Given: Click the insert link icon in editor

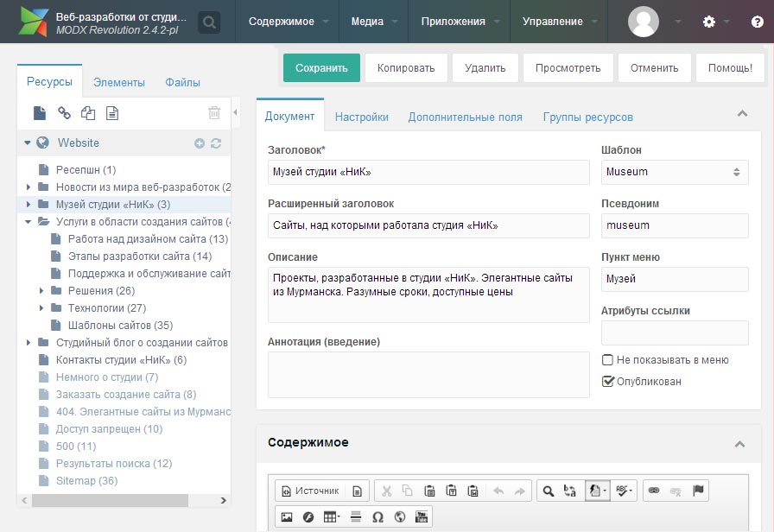Looking at the screenshot, I should pyautogui.click(x=654, y=491).
